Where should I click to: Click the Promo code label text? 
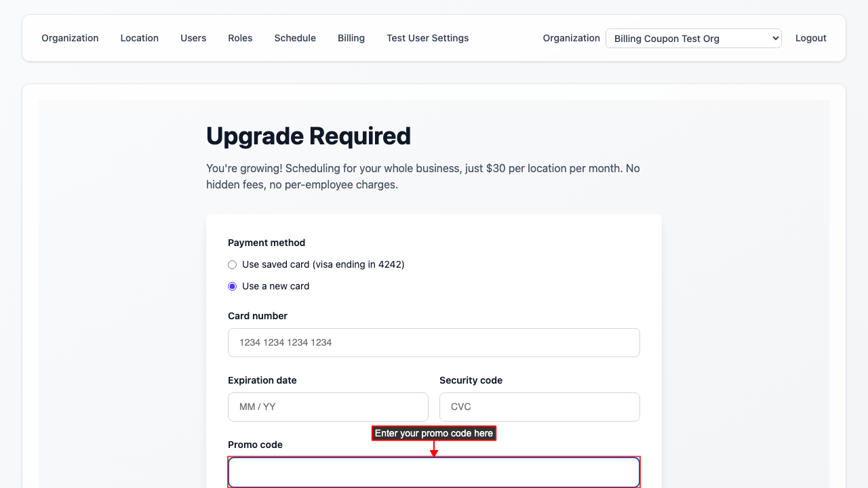tap(255, 445)
